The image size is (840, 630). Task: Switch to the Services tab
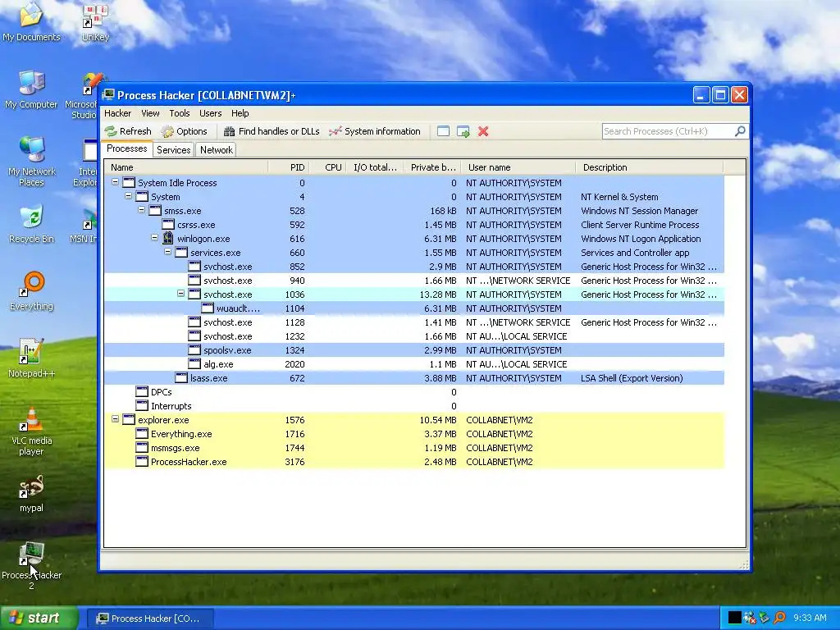[x=174, y=150]
